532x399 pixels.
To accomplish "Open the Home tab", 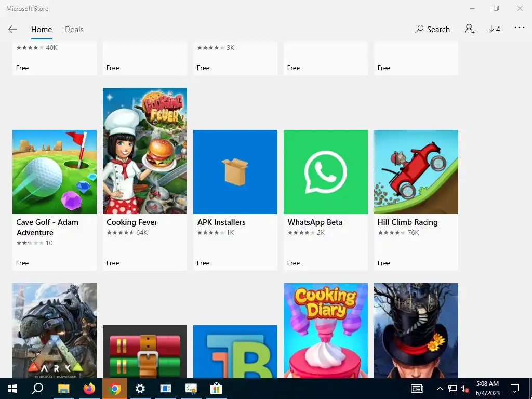I will click(x=42, y=30).
